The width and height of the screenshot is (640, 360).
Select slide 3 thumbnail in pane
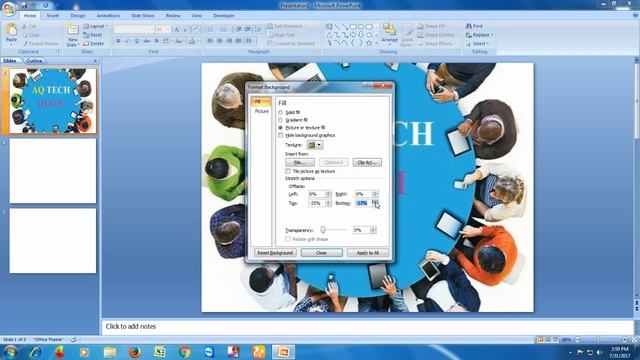pyautogui.click(x=53, y=241)
